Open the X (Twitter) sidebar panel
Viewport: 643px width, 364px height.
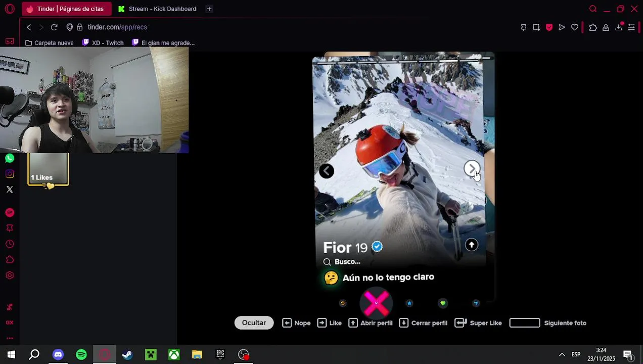pos(10,190)
